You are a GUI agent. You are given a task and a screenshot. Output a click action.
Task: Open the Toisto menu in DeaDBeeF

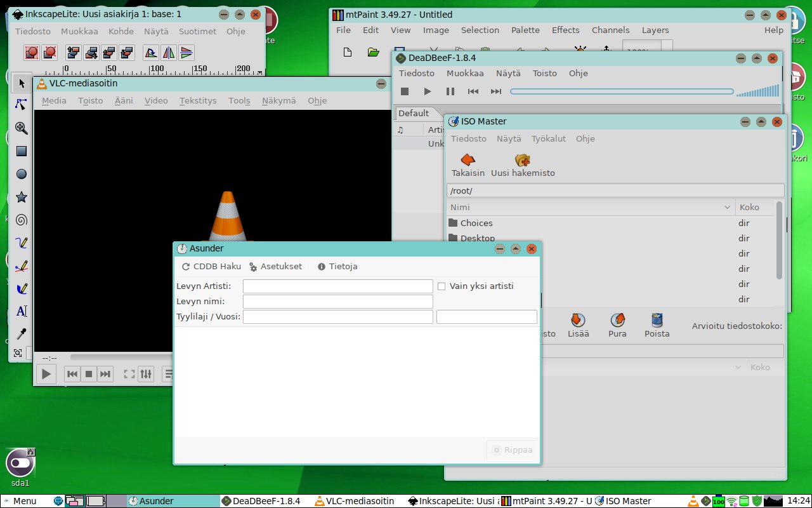(x=544, y=73)
